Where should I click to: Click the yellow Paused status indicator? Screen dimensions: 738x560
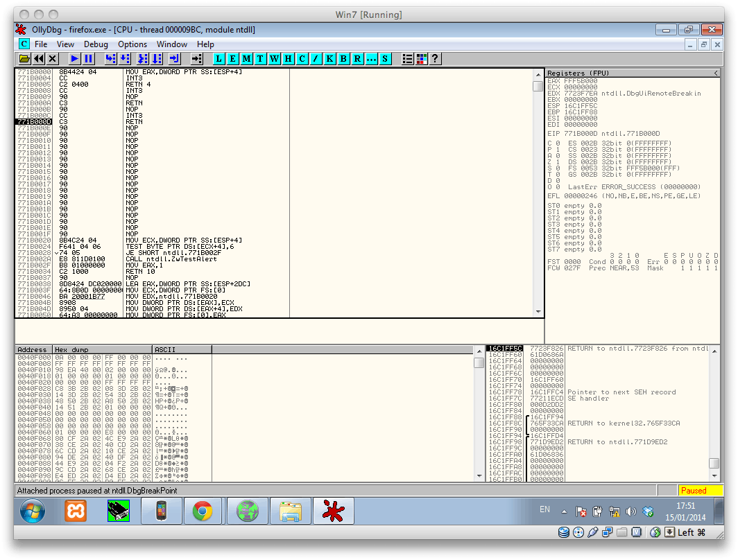(x=700, y=491)
